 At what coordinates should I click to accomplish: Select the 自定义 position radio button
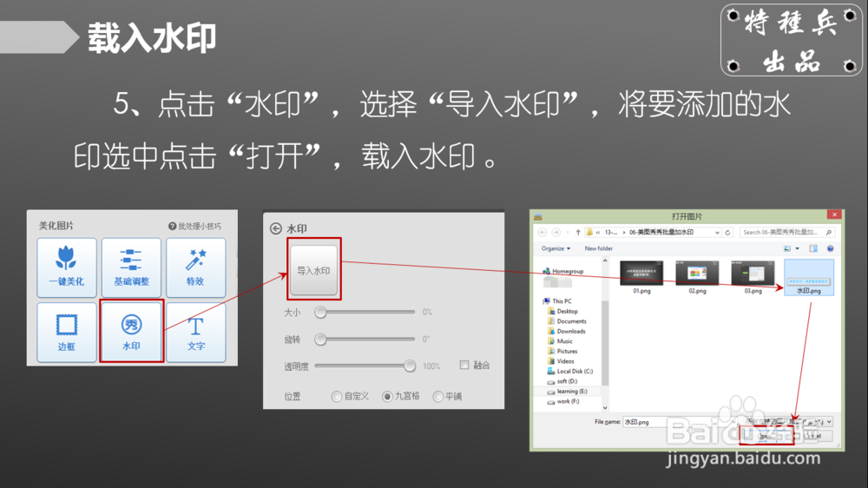[337, 397]
